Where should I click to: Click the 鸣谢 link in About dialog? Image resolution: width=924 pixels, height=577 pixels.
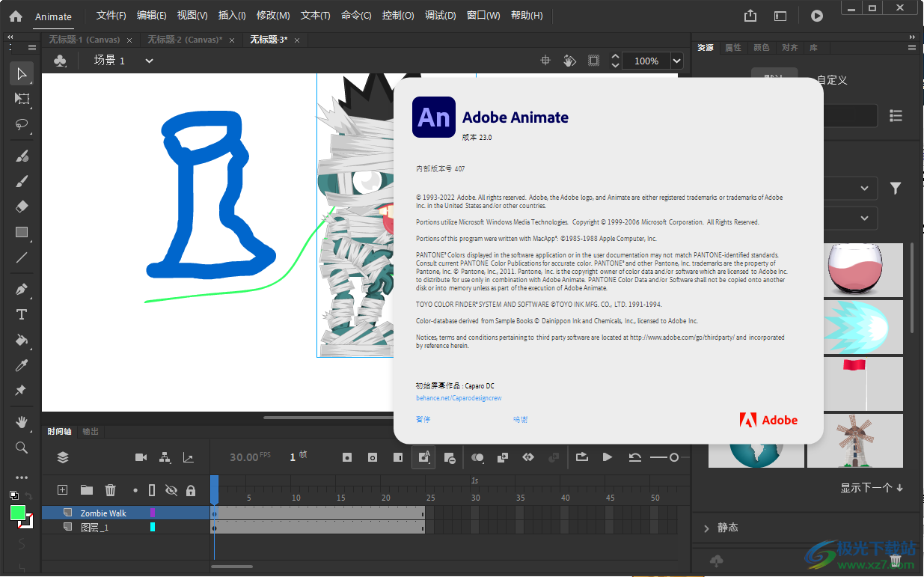coord(521,420)
